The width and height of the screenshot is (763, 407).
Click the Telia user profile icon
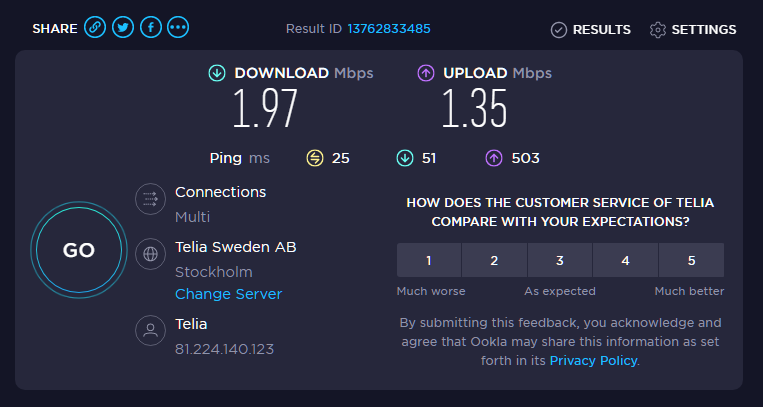coord(150,331)
